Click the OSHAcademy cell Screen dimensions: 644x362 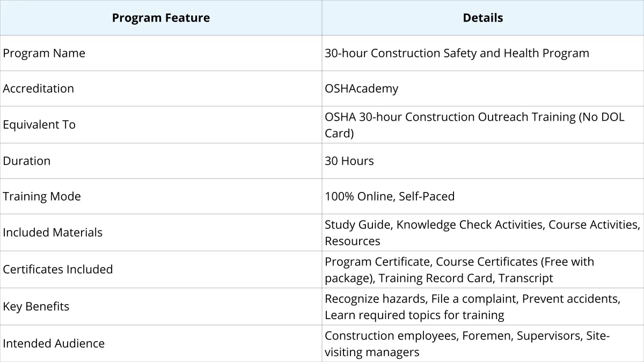pos(483,88)
